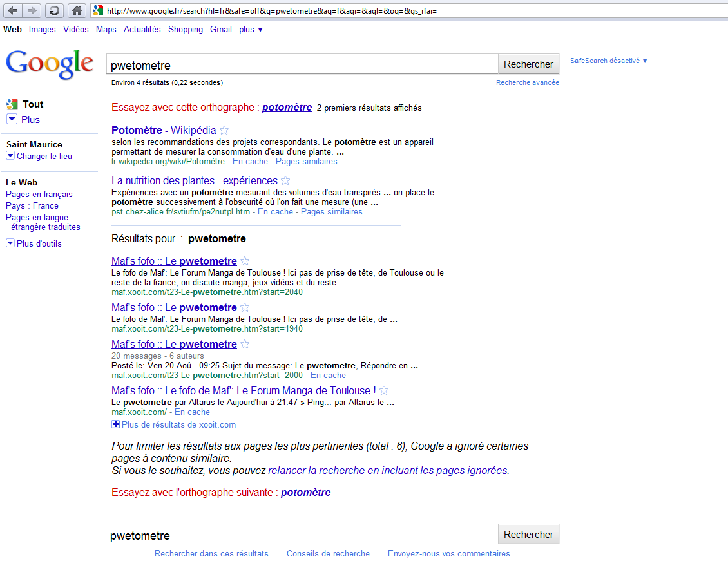Open Pages similaires for pst.chez-alice.fr result
The width and height of the screenshot is (728, 561).
click(x=332, y=212)
